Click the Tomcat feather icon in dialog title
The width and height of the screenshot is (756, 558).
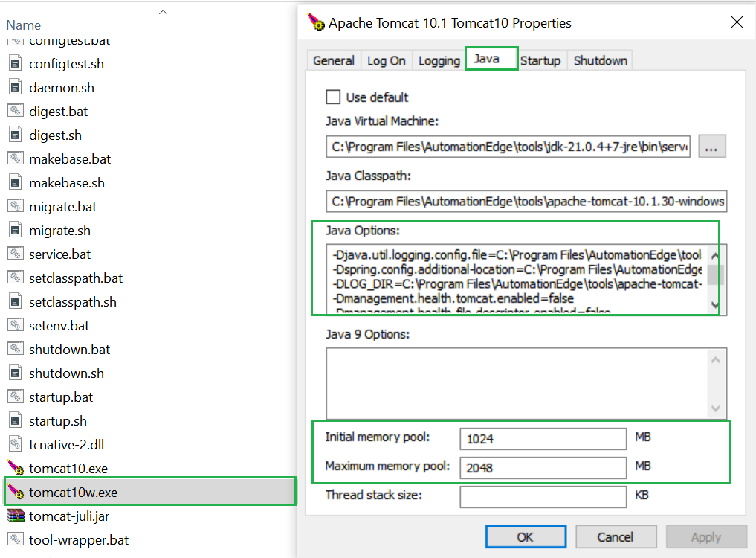pos(316,22)
